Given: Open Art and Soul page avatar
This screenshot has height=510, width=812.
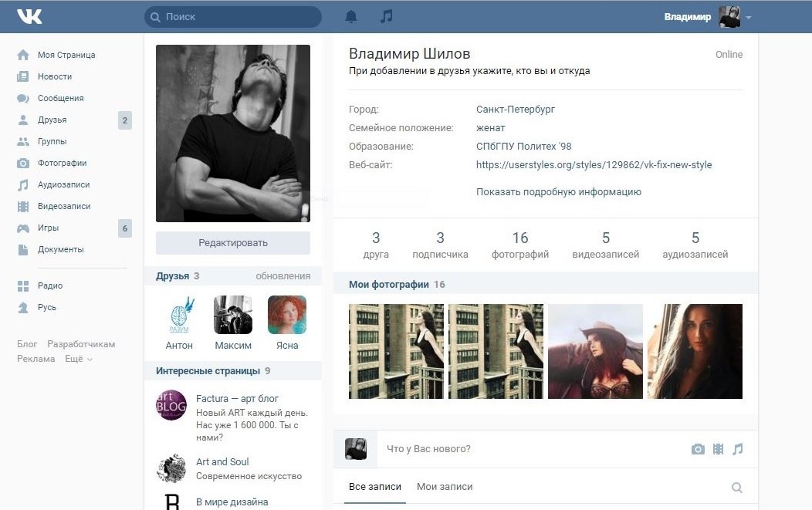Looking at the screenshot, I should (x=171, y=468).
